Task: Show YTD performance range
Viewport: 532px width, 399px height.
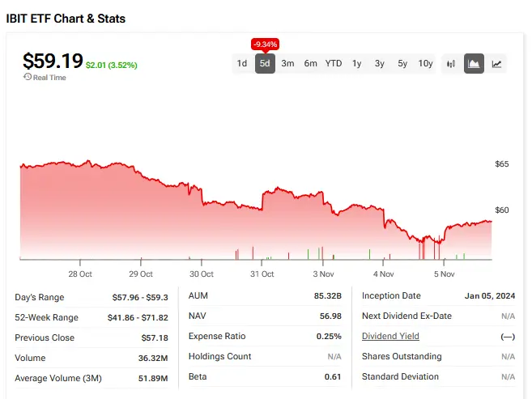Action: point(334,63)
